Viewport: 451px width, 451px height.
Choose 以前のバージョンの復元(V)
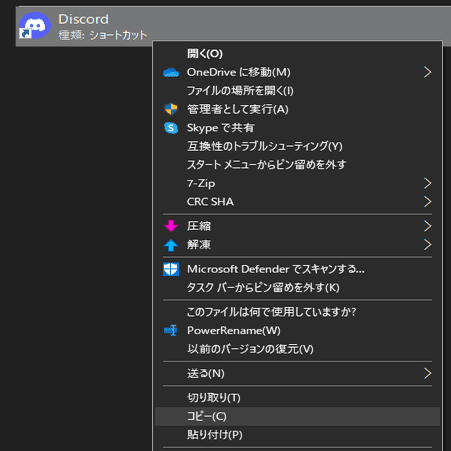(297, 349)
